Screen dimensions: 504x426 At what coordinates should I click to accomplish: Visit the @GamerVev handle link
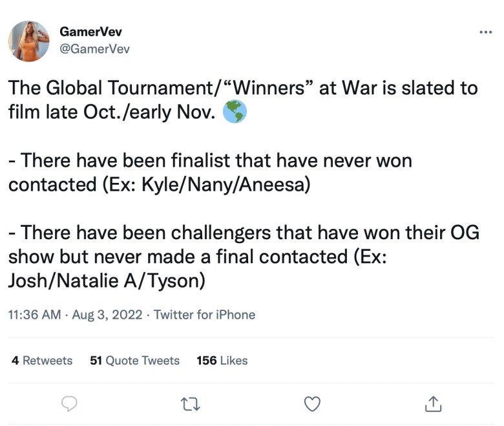[94, 49]
